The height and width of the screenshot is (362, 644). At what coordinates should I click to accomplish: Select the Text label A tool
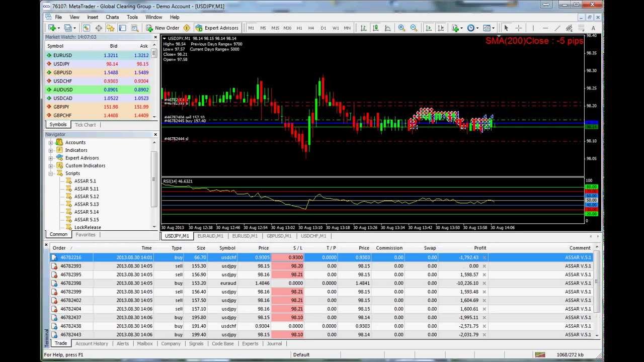point(593,28)
